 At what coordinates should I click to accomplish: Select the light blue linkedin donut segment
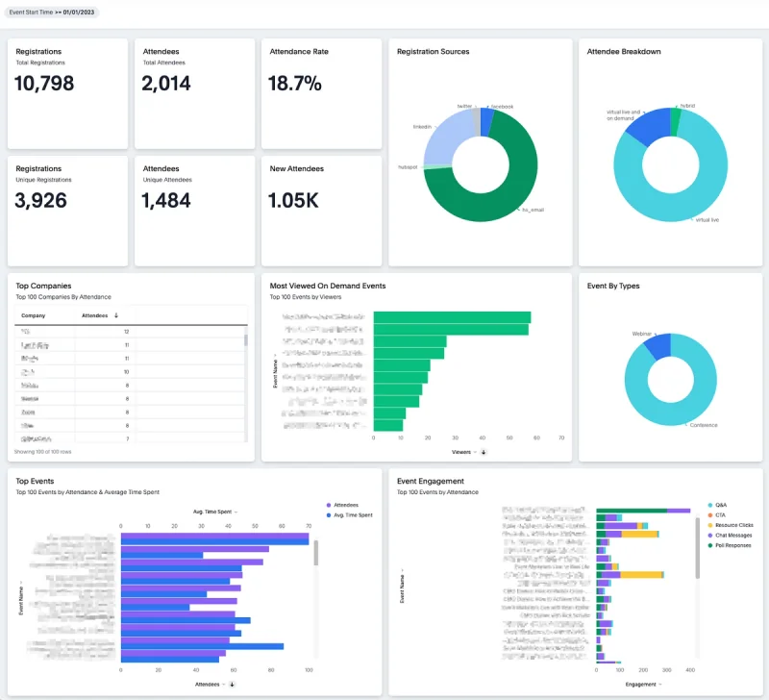point(444,139)
